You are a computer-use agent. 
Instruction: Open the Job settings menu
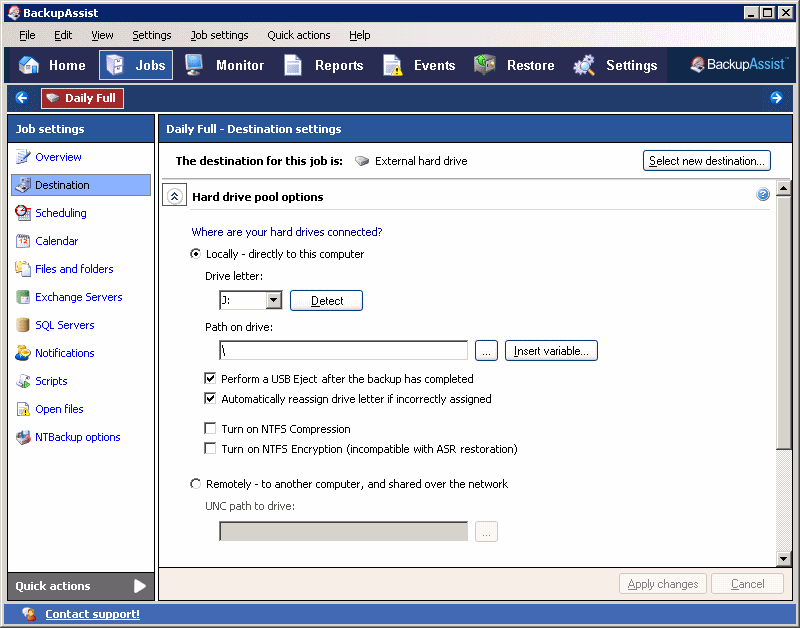(x=219, y=35)
